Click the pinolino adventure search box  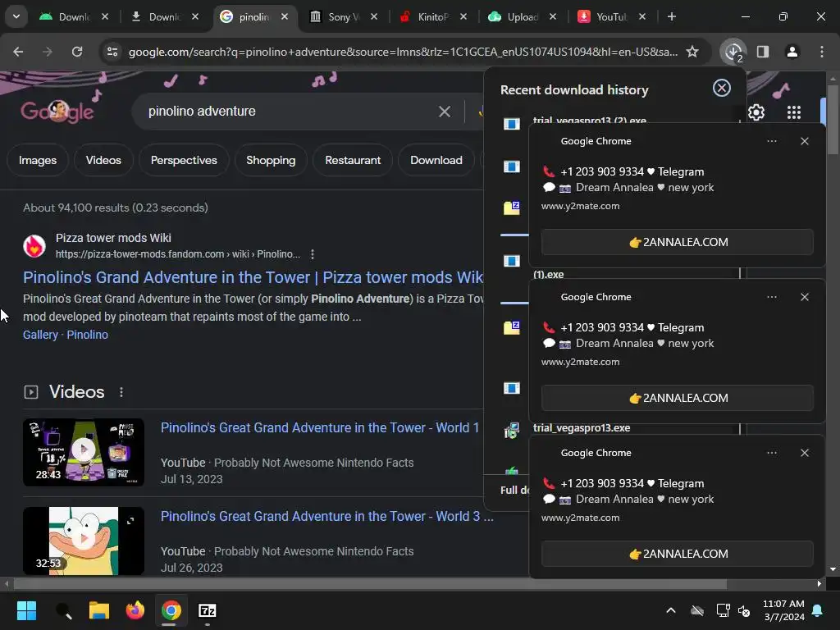coord(290,112)
